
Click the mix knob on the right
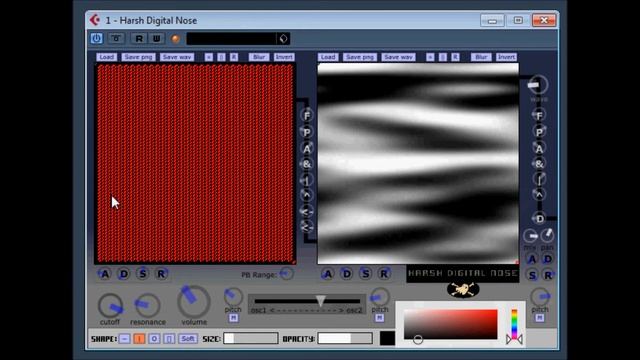(x=530, y=236)
